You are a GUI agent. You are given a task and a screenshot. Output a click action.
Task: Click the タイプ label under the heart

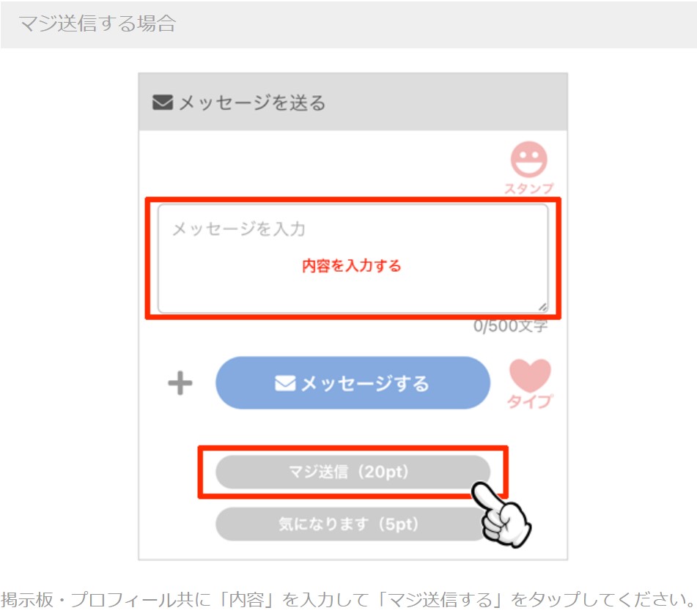coord(530,401)
